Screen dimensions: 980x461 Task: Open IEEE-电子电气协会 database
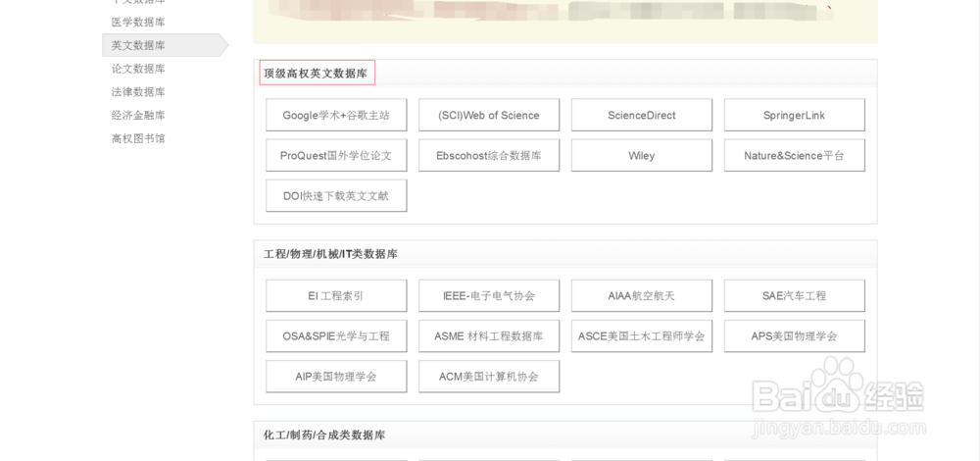(x=489, y=296)
